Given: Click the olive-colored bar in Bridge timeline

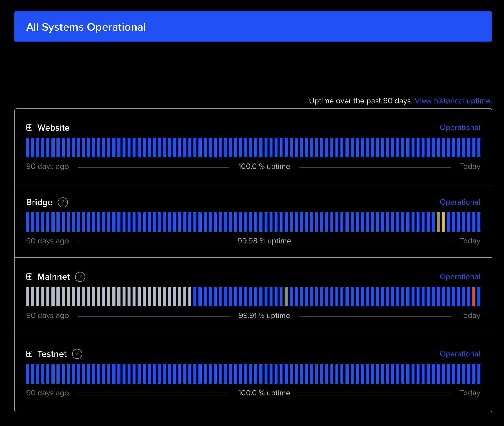Looking at the screenshot, I should point(438,222).
